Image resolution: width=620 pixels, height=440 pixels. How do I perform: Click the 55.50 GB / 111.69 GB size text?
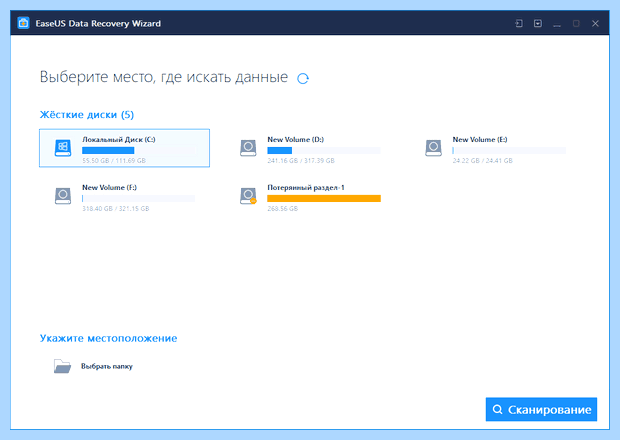click(114, 161)
